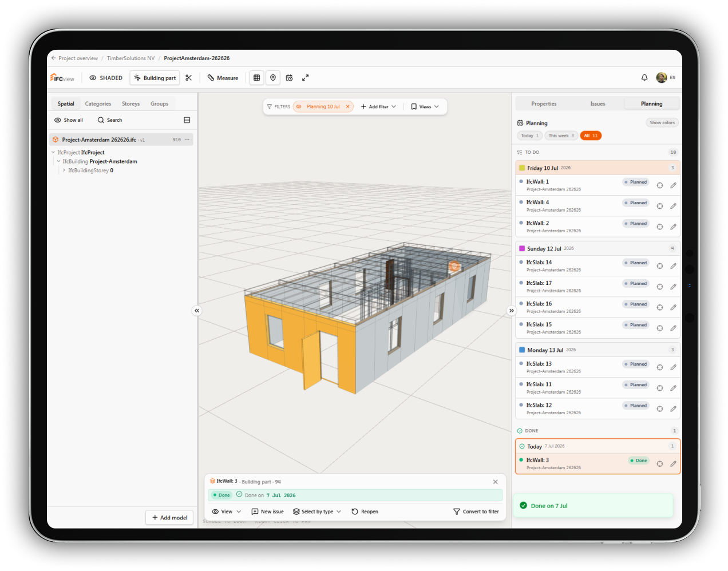Image resolution: width=728 pixels, height=571 pixels.
Task: Toggle Show colors in Planning panel
Action: pyautogui.click(x=662, y=122)
